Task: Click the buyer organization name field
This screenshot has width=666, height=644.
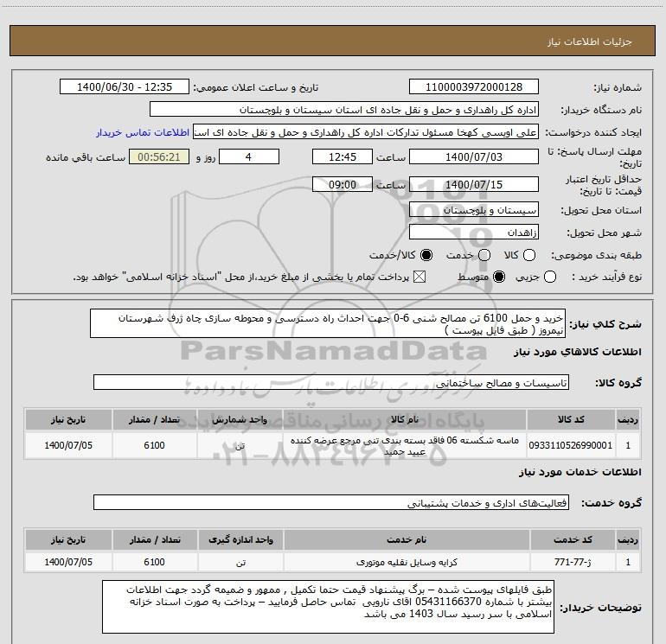Action: (344, 109)
